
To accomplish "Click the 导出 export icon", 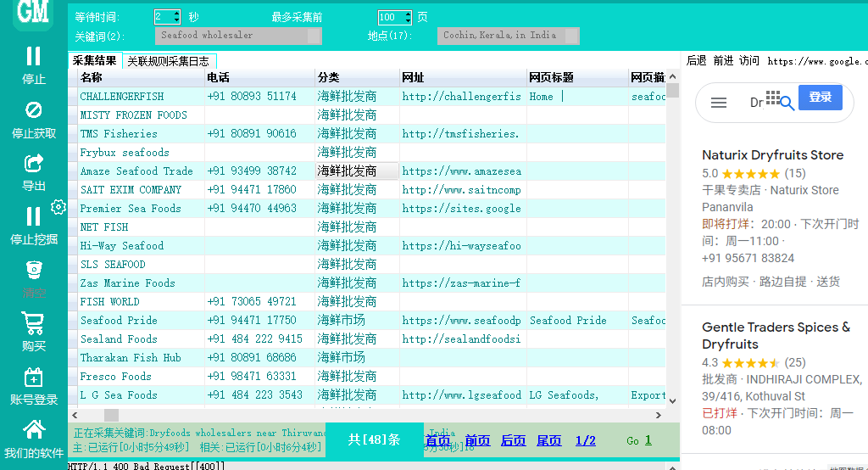I will 34,164.
